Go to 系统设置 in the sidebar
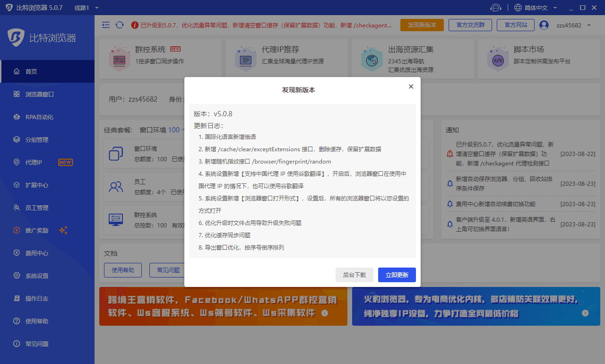This screenshot has width=605, height=364. pyautogui.click(x=37, y=276)
